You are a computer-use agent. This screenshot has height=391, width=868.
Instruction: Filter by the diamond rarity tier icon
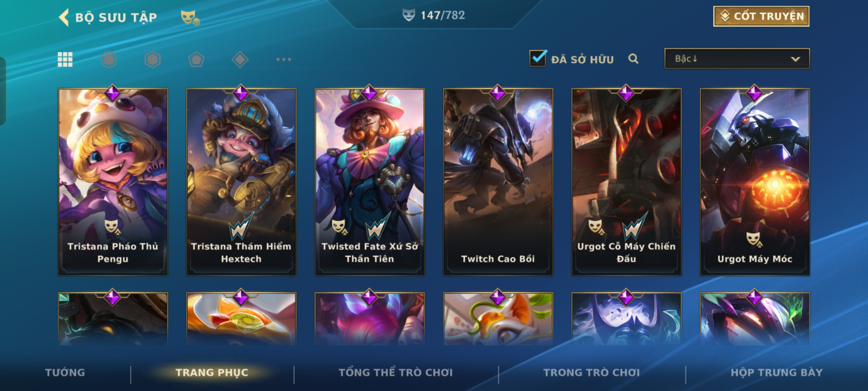pyautogui.click(x=240, y=59)
